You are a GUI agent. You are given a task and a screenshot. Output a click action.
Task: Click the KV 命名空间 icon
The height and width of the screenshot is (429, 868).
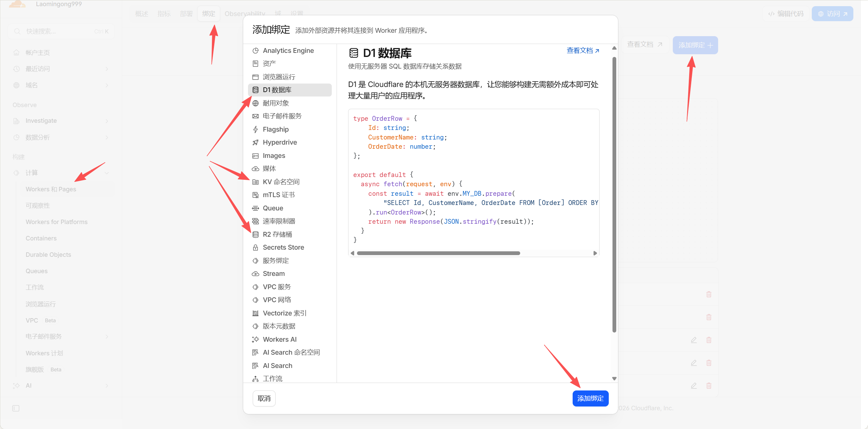(255, 182)
